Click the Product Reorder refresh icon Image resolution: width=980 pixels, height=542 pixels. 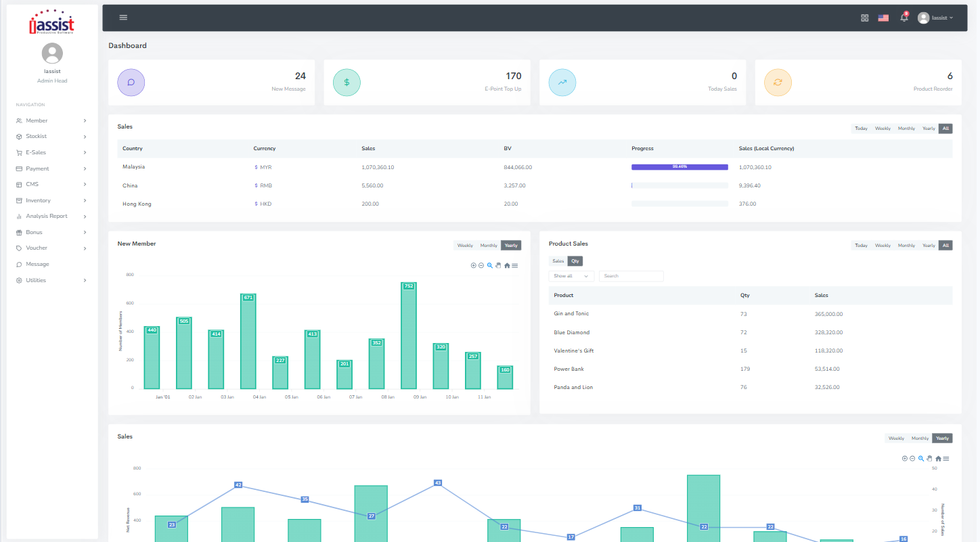(x=778, y=82)
